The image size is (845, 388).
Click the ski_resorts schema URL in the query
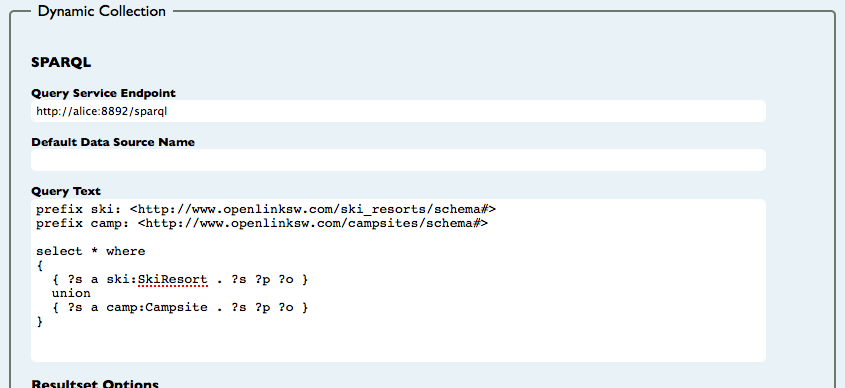click(313, 209)
